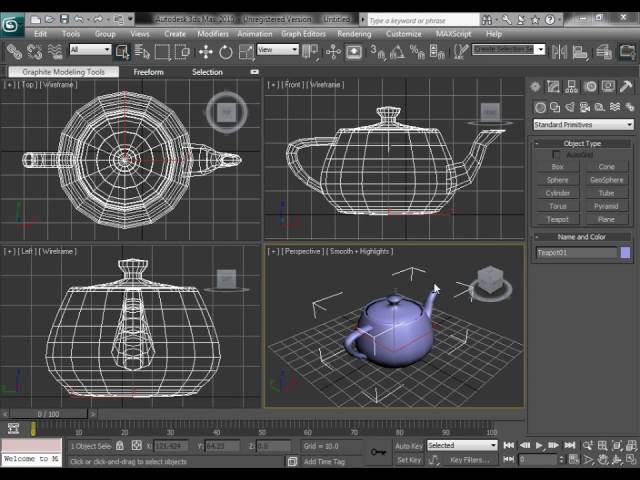Click the Sphere primitive button

tap(558, 180)
